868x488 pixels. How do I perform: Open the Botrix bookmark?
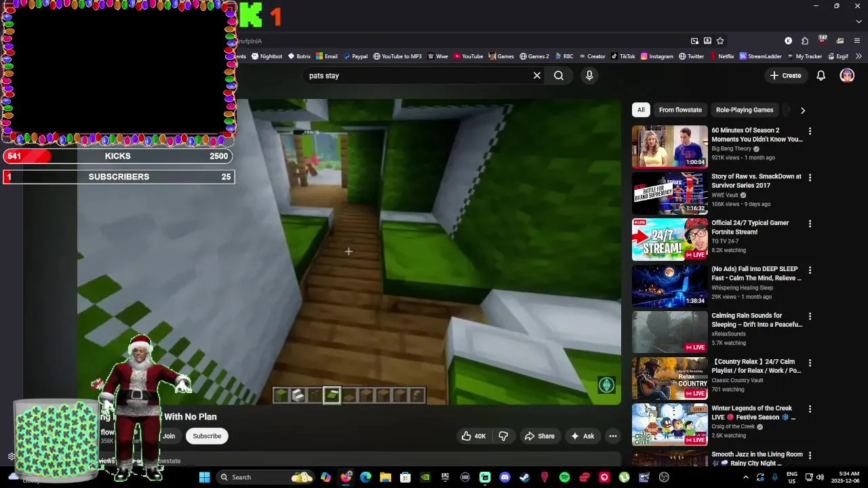click(x=299, y=56)
